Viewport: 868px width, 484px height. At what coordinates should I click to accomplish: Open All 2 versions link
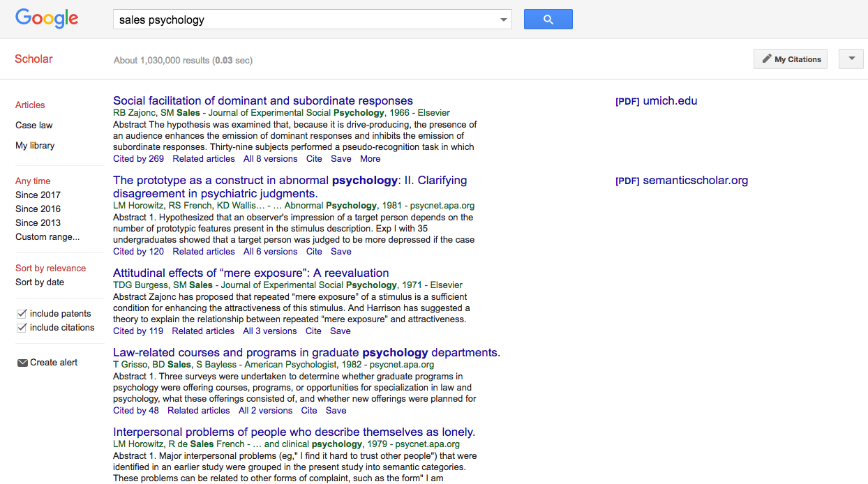coord(266,411)
